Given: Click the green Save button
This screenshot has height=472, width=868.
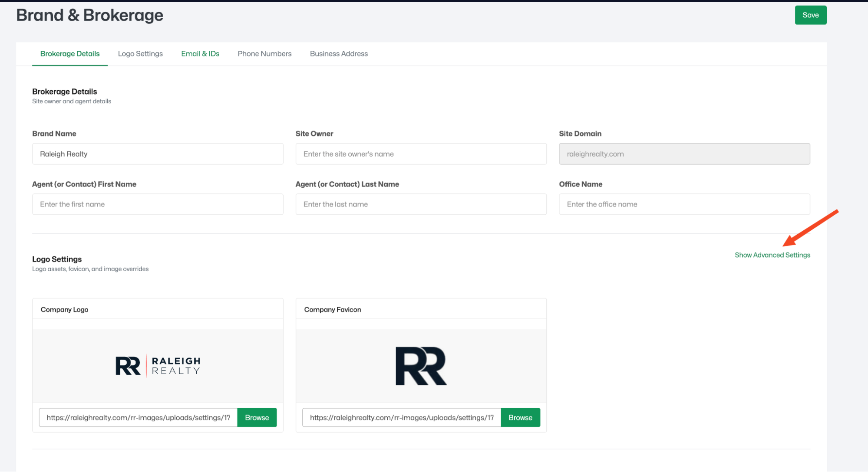Looking at the screenshot, I should pos(810,15).
